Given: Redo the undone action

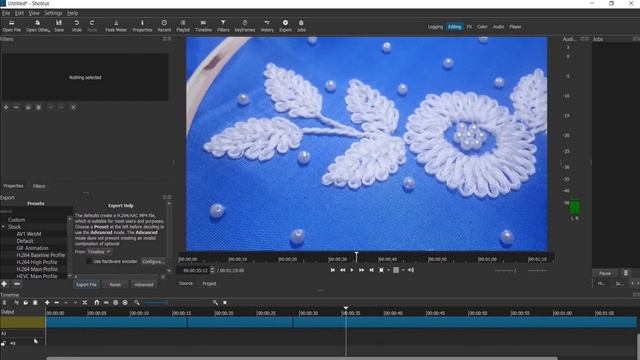Looking at the screenshot, I should [92, 26].
